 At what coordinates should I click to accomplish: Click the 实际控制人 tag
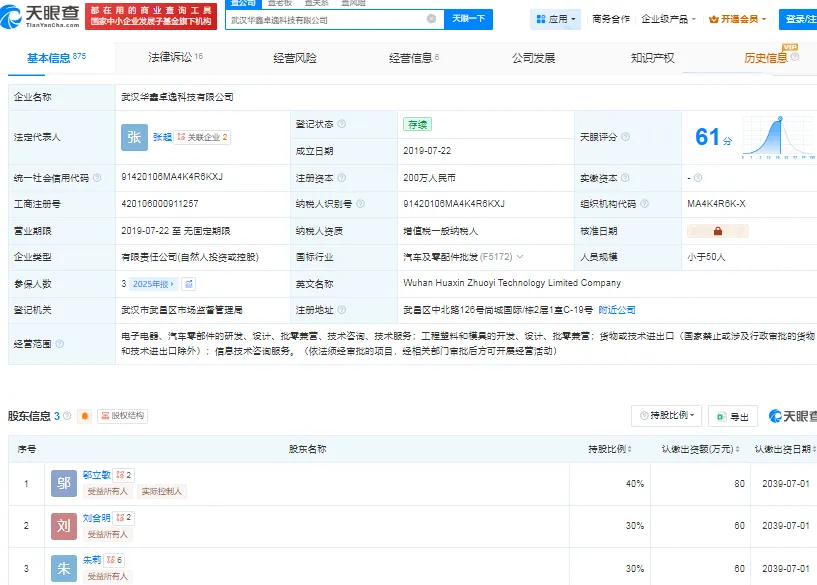162,491
